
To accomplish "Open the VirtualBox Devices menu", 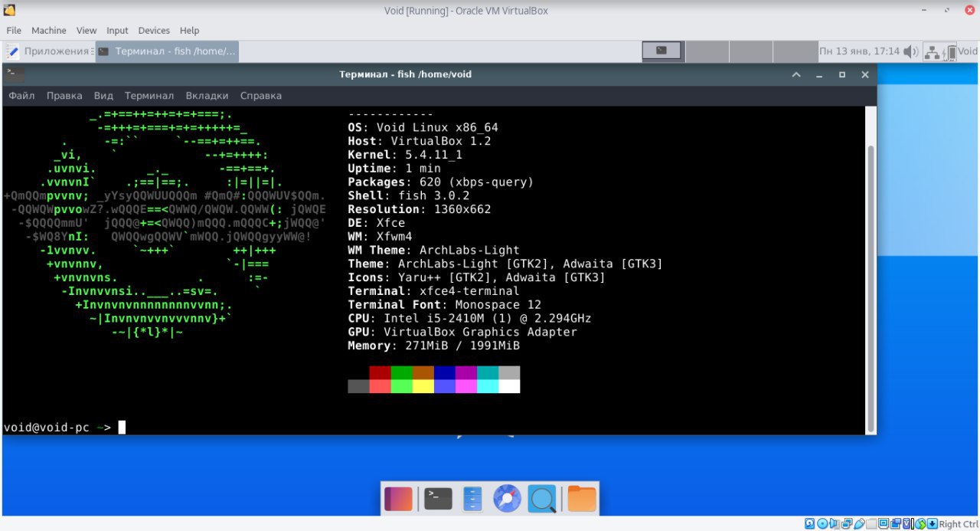I will point(154,31).
